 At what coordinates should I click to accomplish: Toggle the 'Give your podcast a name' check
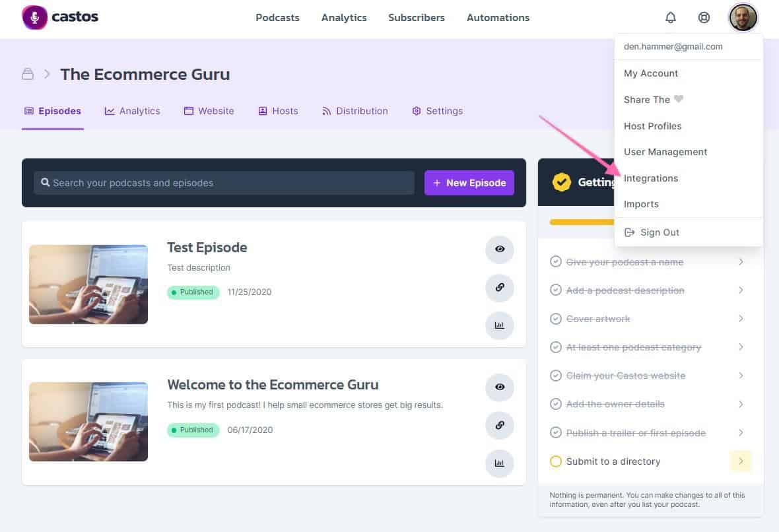pos(555,261)
